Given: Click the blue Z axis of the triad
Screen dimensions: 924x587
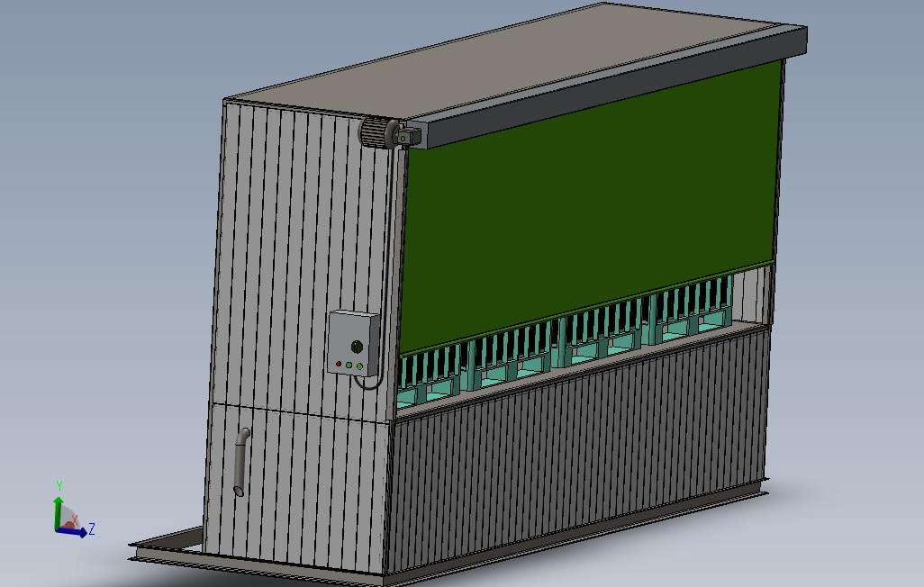Looking at the screenshot, I should point(73,532).
